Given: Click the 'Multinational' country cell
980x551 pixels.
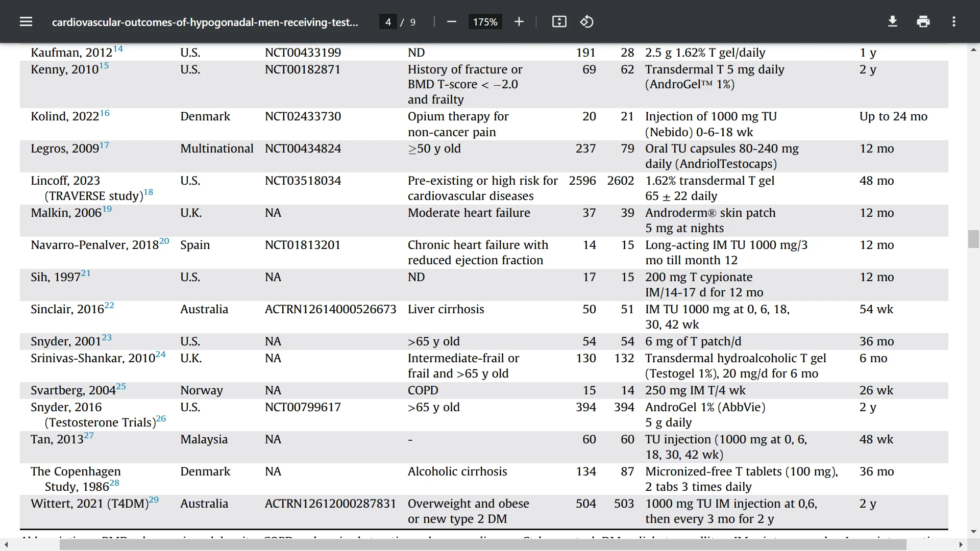Looking at the screenshot, I should pos(217,148).
